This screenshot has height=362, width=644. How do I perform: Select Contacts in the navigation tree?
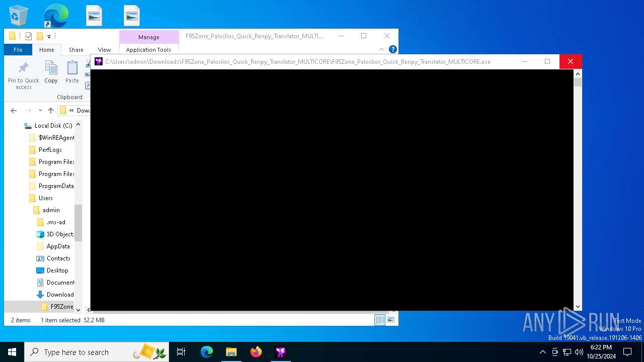(x=58, y=258)
